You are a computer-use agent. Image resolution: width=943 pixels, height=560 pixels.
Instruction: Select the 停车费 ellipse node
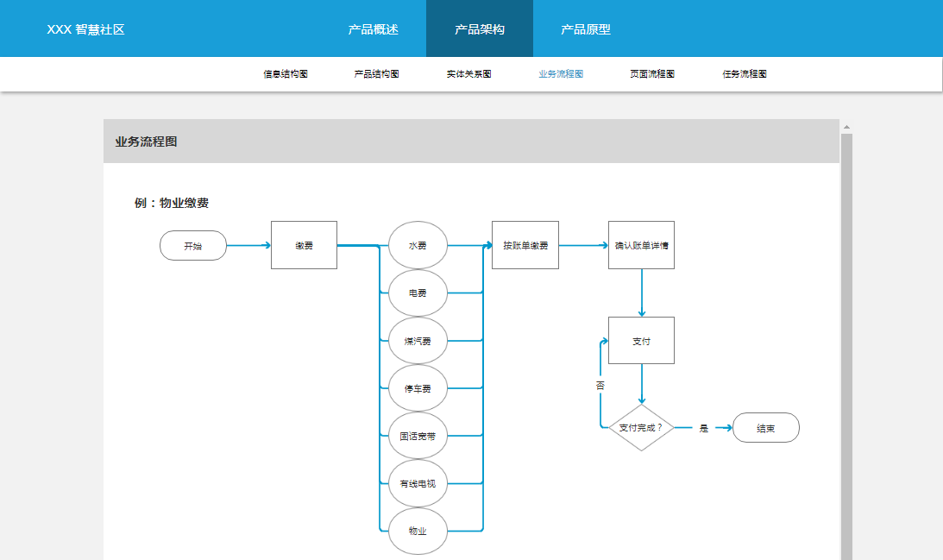click(x=418, y=388)
